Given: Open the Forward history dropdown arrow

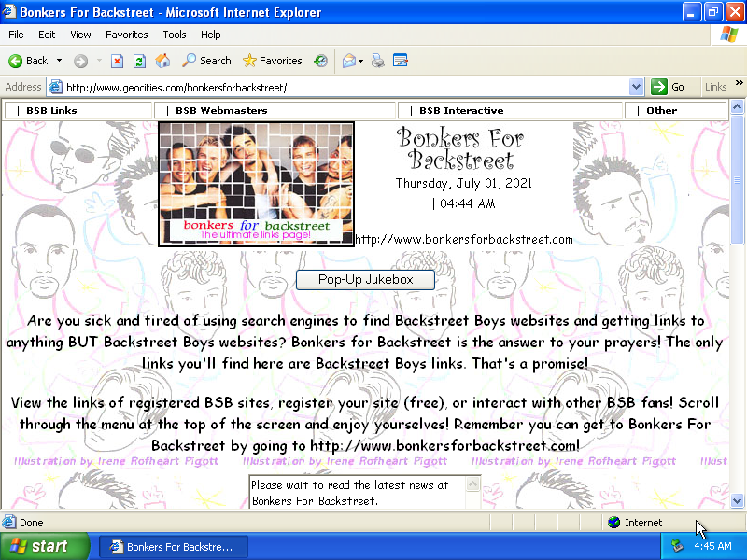Looking at the screenshot, I should pos(99,61).
